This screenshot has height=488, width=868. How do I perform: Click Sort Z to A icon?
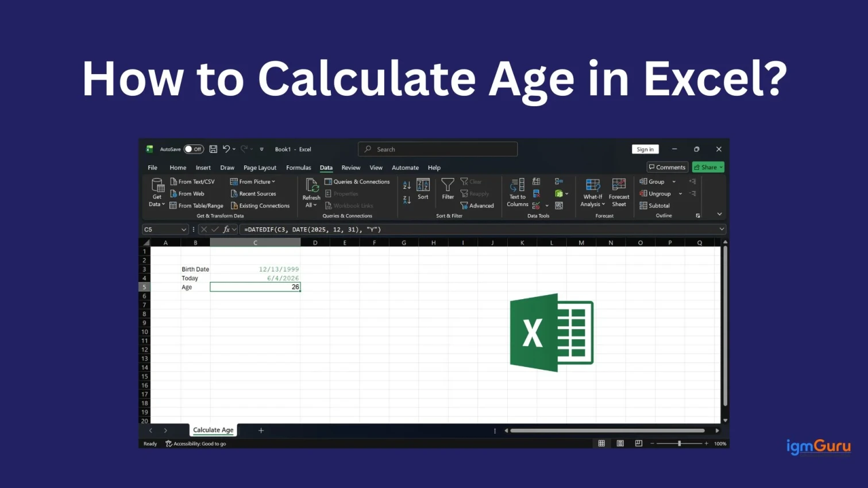(x=407, y=200)
